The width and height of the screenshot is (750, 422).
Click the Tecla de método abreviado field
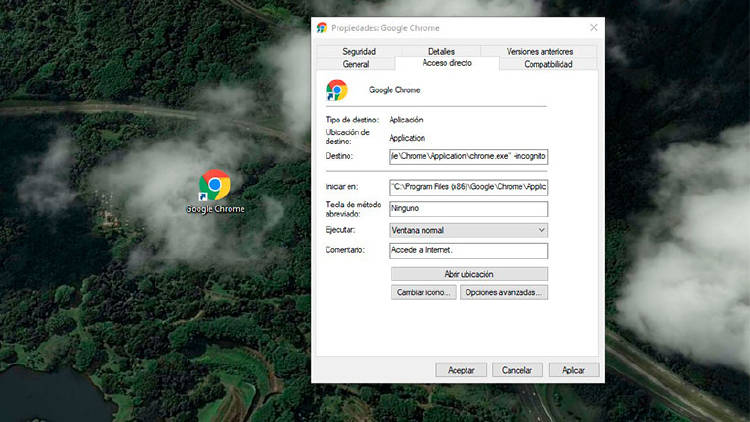[x=468, y=209]
